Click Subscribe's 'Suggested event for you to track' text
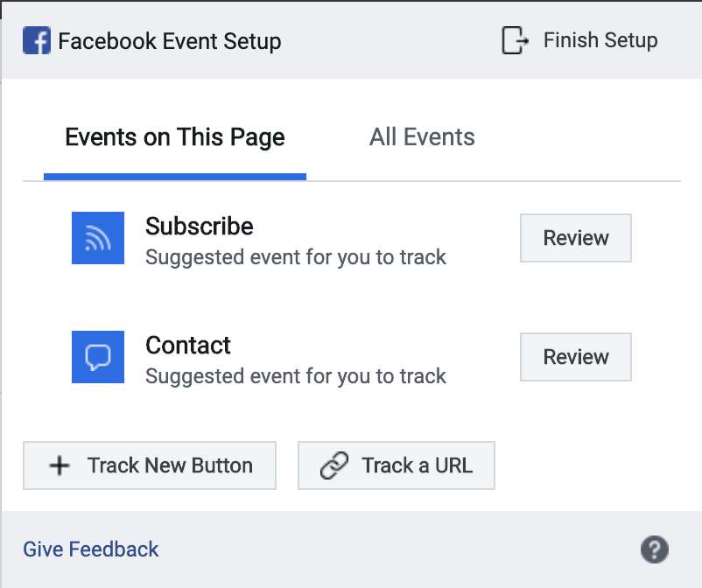 [296, 258]
